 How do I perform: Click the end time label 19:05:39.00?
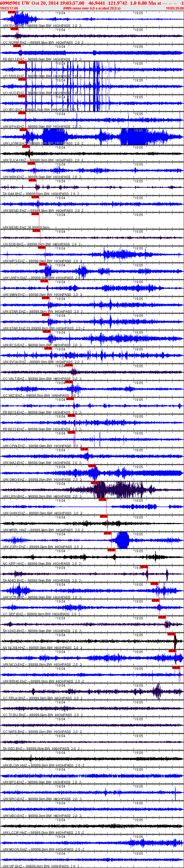pos(174,8)
